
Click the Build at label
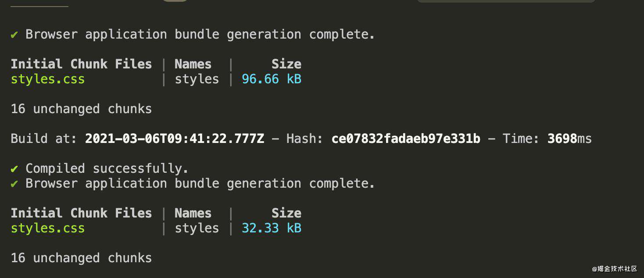click(x=44, y=139)
